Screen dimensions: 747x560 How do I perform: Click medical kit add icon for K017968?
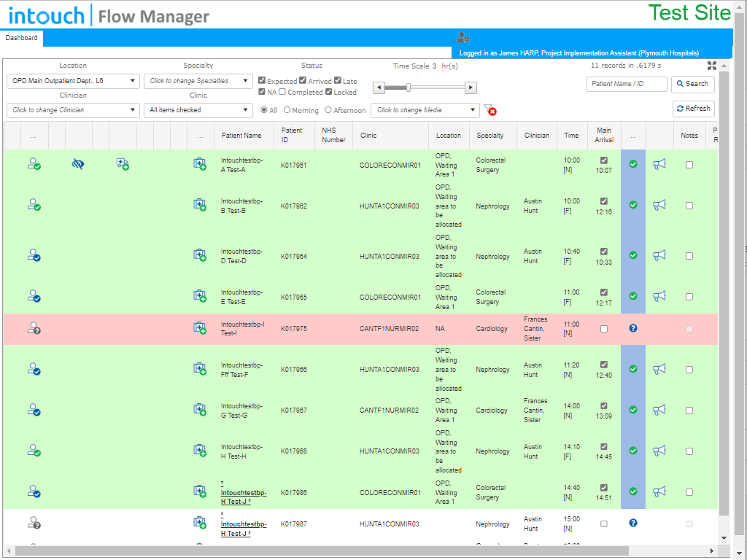200,451
